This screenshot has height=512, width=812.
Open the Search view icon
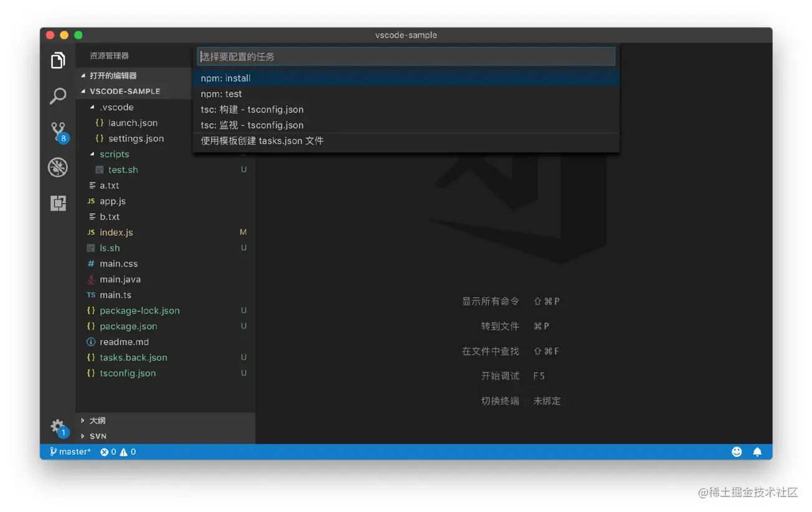click(58, 96)
